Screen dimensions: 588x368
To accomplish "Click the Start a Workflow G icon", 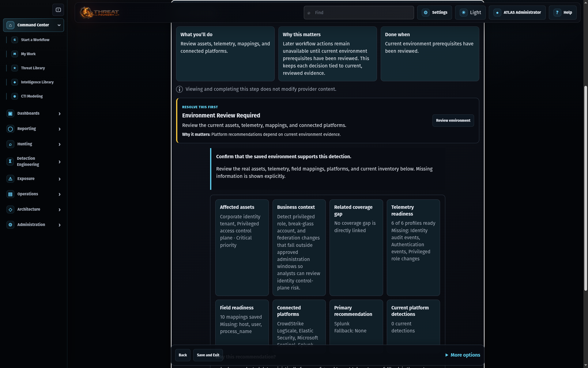I will pos(15,40).
